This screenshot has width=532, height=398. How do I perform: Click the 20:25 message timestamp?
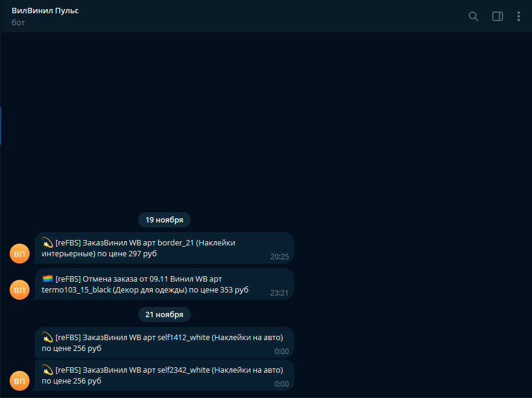pyautogui.click(x=279, y=256)
